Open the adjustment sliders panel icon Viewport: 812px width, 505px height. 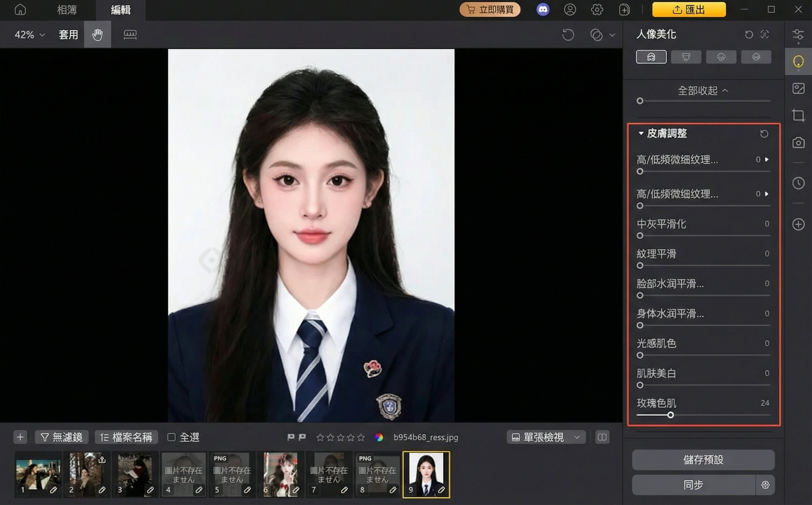point(798,34)
